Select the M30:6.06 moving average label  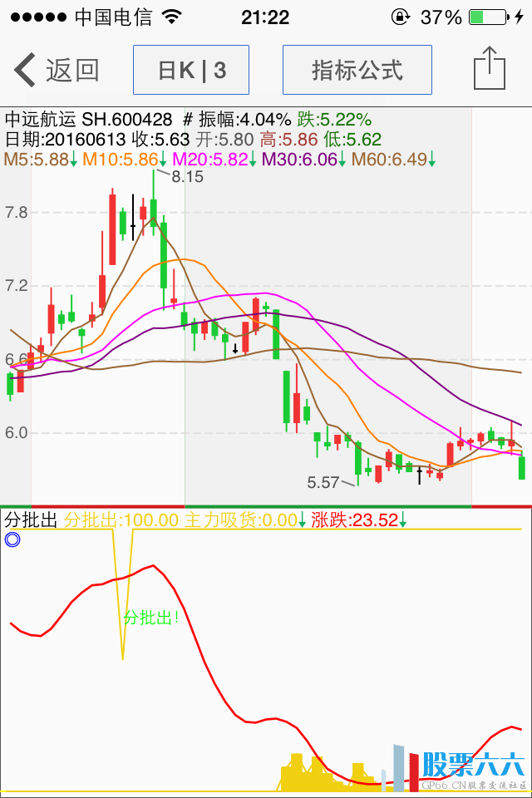[x=299, y=159]
